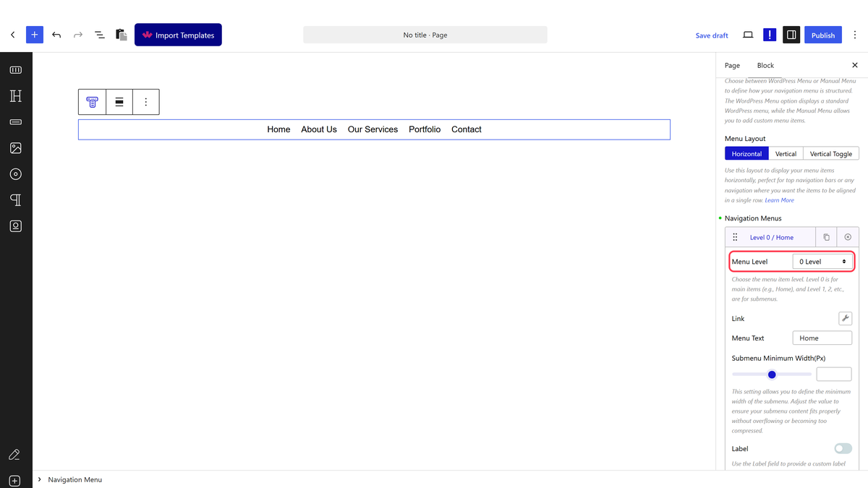The image size is (868, 488).
Task: Enable the Label toggle
Action: (x=843, y=449)
